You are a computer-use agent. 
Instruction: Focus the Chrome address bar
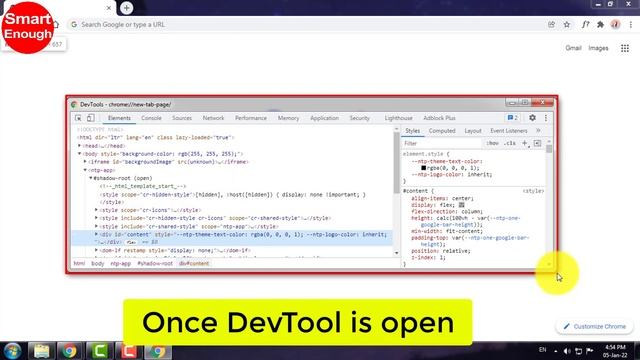point(306,24)
